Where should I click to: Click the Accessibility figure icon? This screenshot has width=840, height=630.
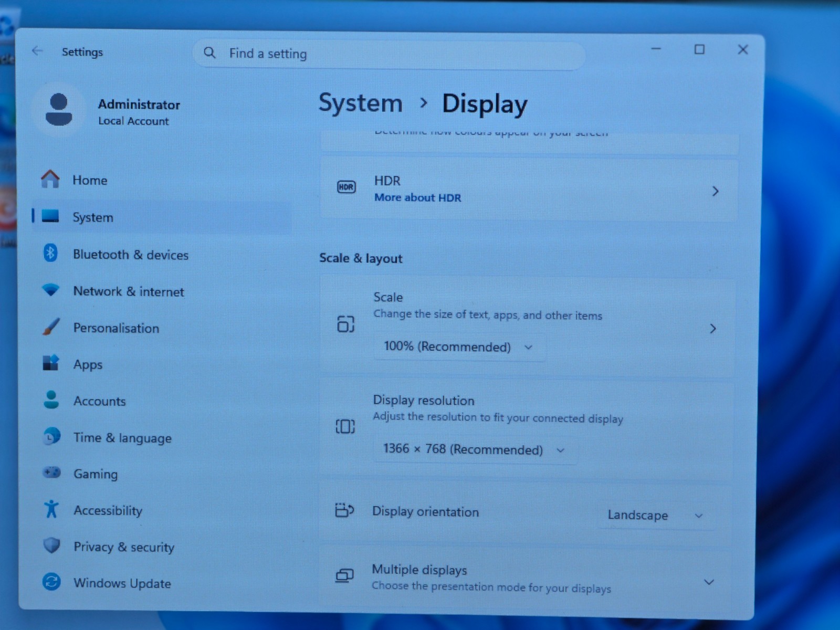click(51, 509)
